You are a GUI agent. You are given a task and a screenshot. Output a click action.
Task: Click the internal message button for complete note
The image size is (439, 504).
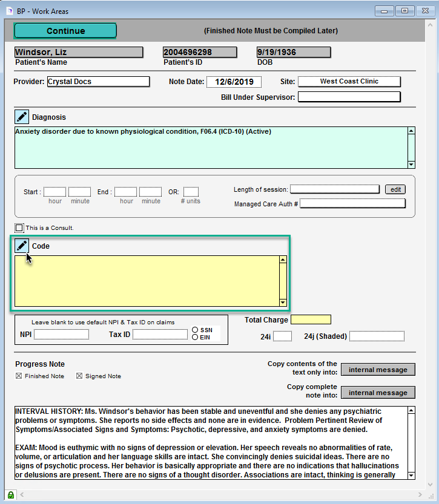pyautogui.click(x=378, y=393)
